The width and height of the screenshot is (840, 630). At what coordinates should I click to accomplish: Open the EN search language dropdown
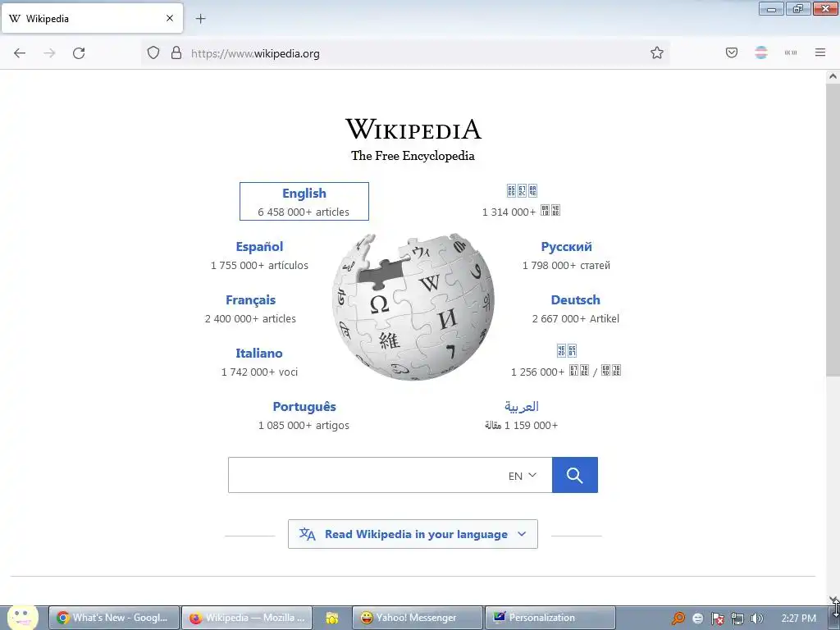click(x=523, y=476)
